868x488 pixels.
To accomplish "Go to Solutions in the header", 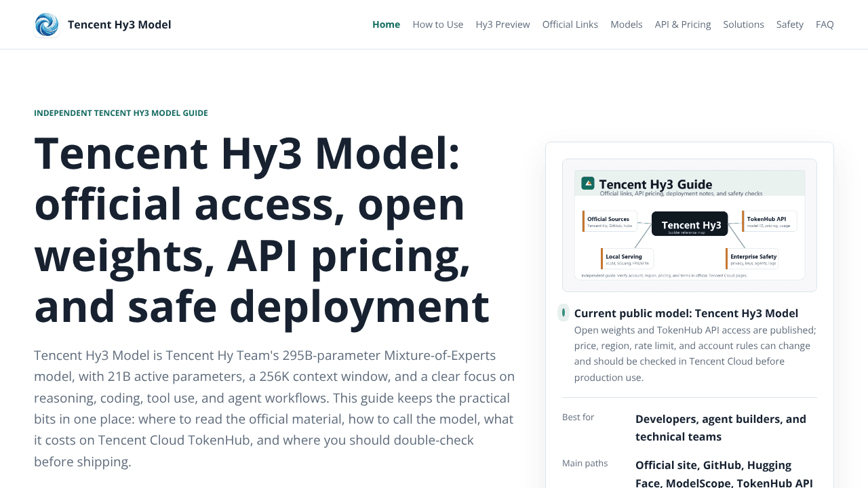I will 743,24.
